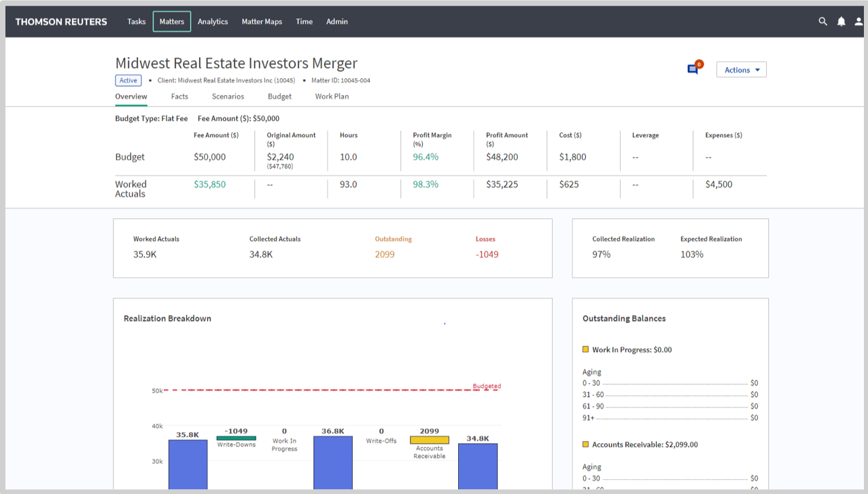Click the Outstanding value 2099

(x=384, y=254)
